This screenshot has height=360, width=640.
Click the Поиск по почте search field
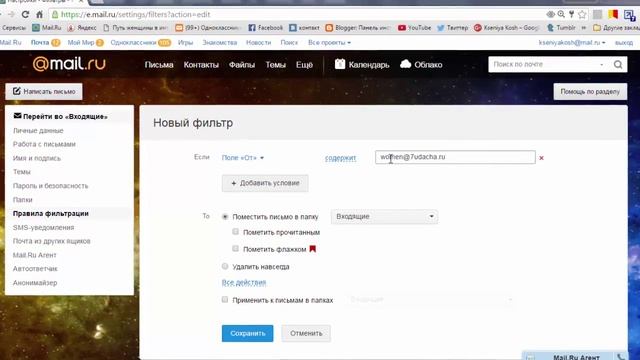coord(545,64)
